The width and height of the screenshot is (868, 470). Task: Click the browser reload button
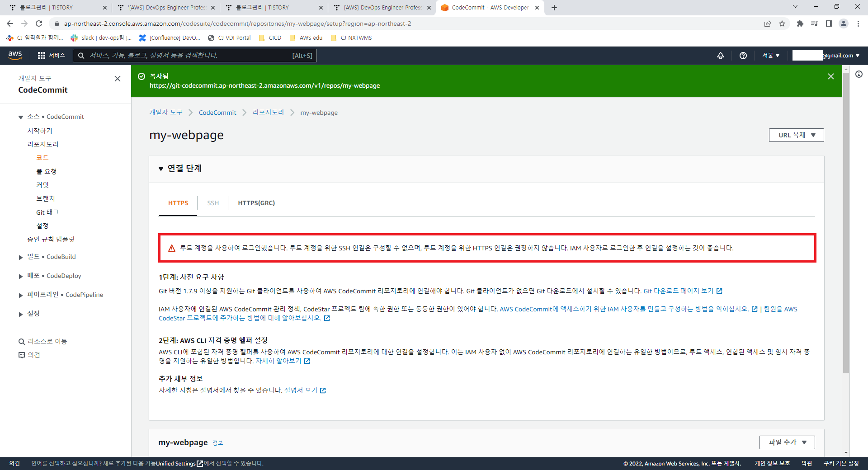coord(39,23)
